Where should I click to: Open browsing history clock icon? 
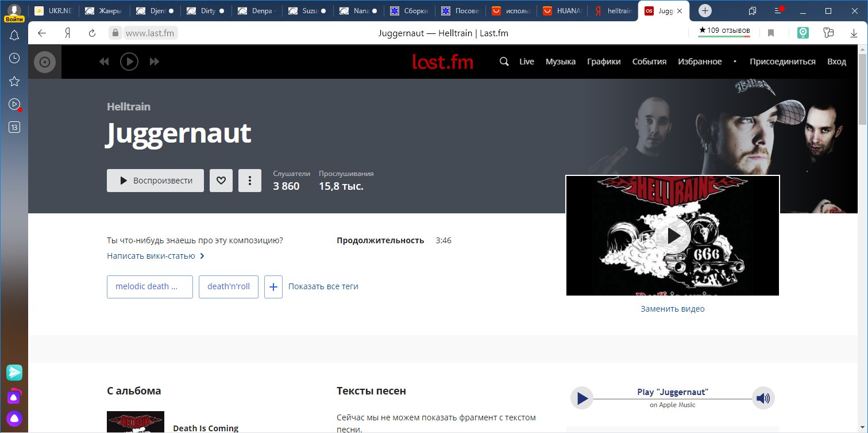[x=14, y=58]
